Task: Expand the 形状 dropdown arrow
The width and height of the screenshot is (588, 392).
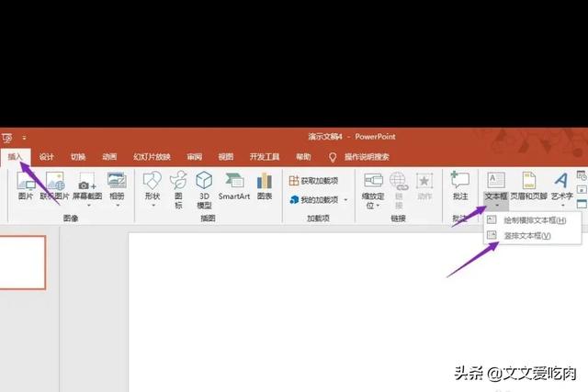Action: (153, 206)
